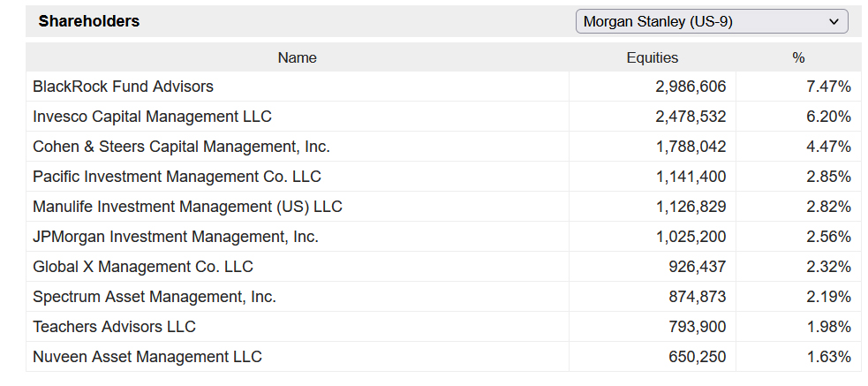Screen dimensions: 868x386
Task: Click Cohen & Steers Capital Management, Inc.
Action: click(181, 147)
